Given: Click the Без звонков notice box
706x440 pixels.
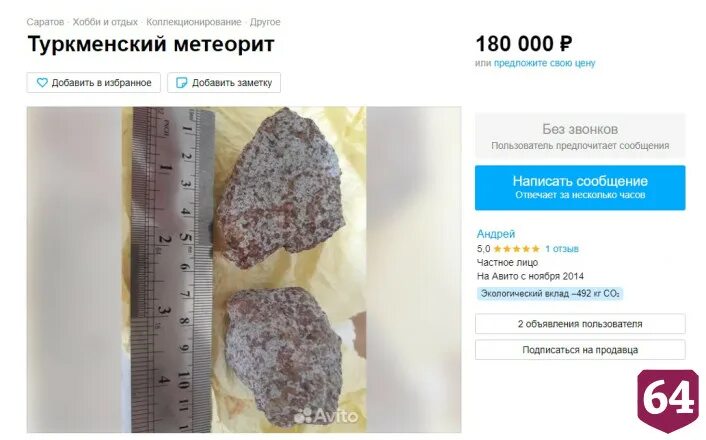Looking at the screenshot, I should click(580, 136).
